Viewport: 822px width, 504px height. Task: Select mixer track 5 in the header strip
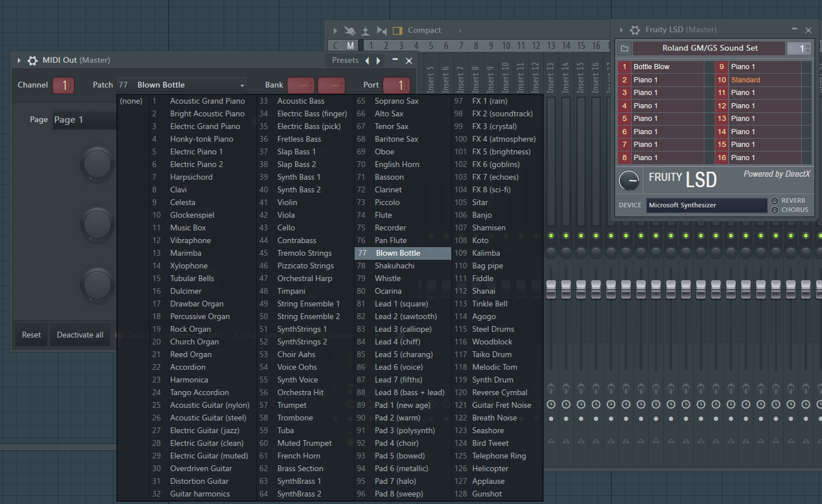pyautogui.click(x=431, y=46)
